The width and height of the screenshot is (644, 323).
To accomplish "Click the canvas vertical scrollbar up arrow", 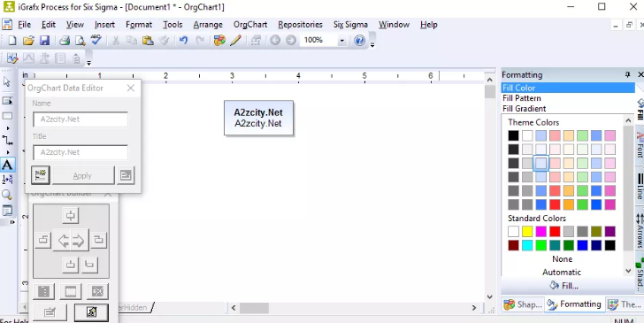I will pos(489,80).
